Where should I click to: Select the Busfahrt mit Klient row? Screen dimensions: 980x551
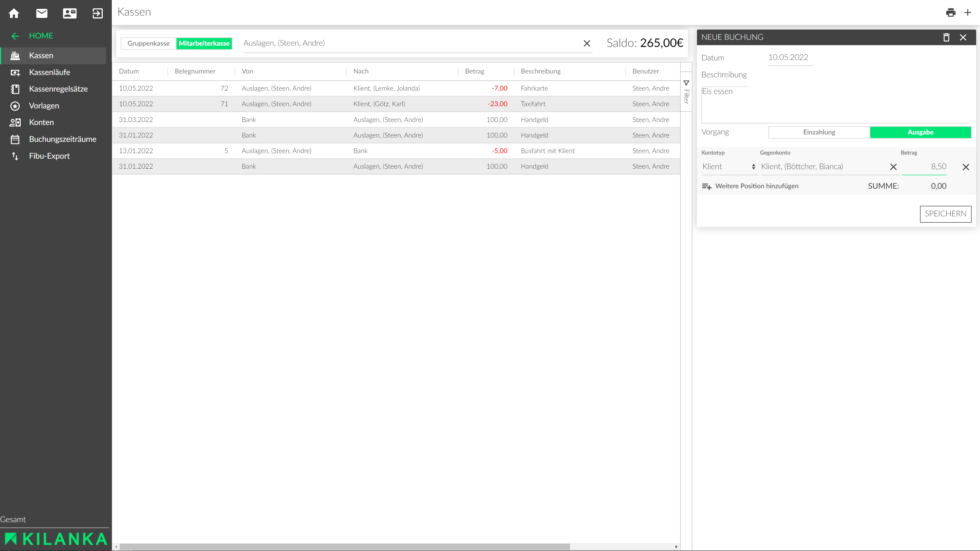pos(396,151)
